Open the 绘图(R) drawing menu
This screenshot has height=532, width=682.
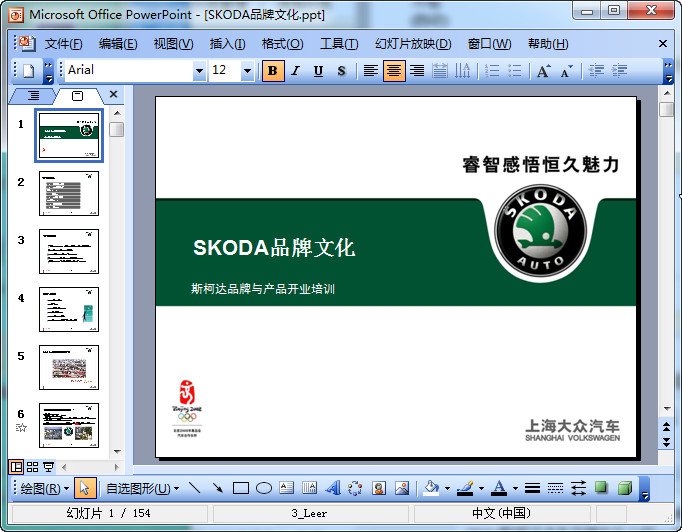point(44,489)
